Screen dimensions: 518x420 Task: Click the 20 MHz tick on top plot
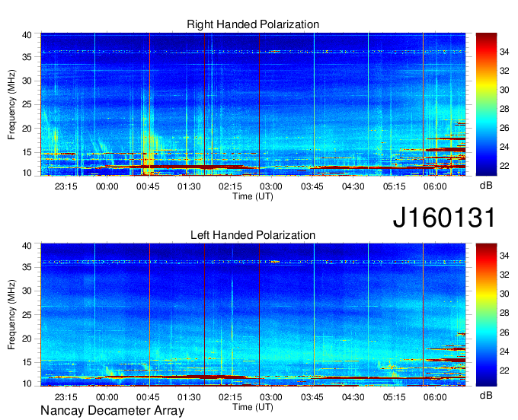click(27, 129)
